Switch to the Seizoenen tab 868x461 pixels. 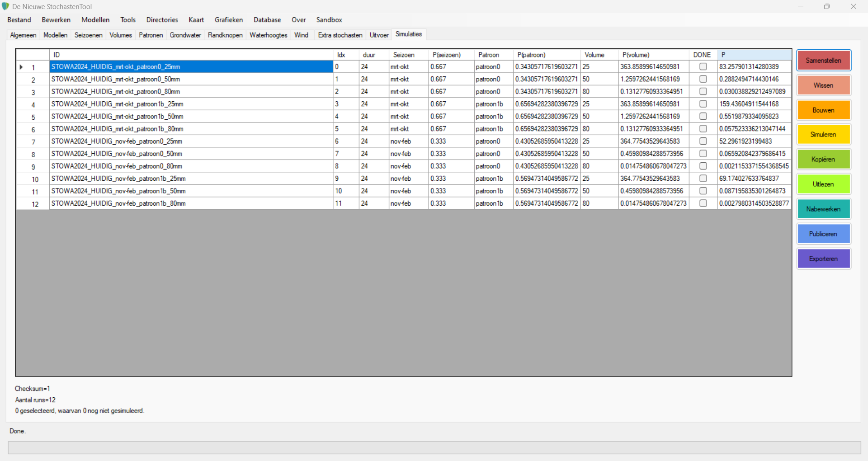pyautogui.click(x=89, y=35)
